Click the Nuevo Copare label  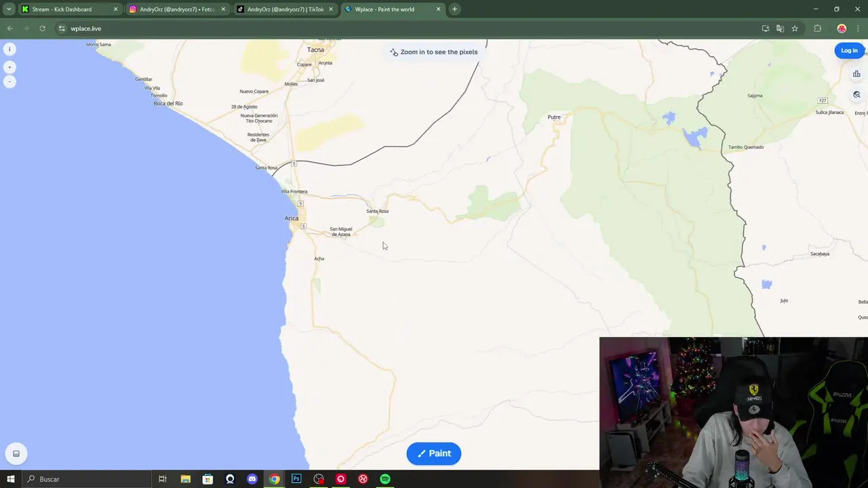point(254,91)
